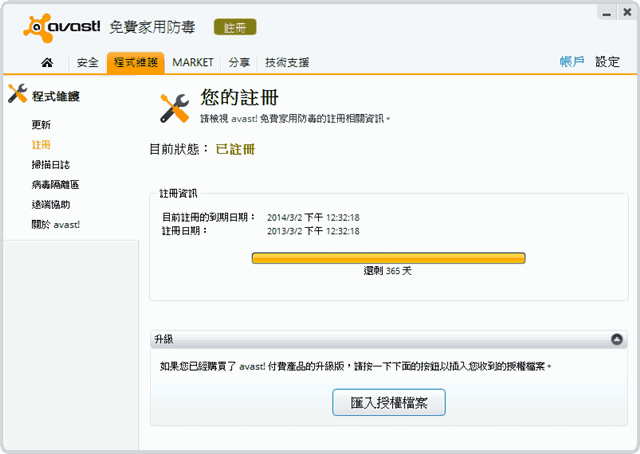This screenshot has width=640, height=454.
Task: Open 設定 settings
Action: (x=607, y=62)
